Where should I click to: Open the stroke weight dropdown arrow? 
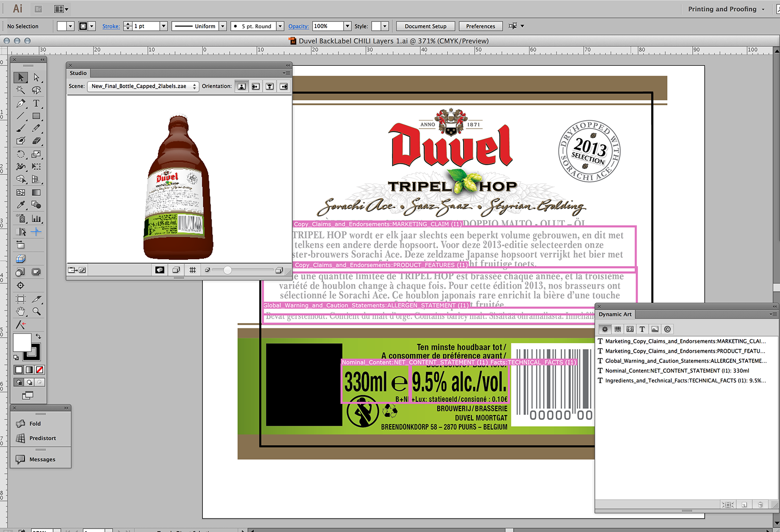pos(164,26)
